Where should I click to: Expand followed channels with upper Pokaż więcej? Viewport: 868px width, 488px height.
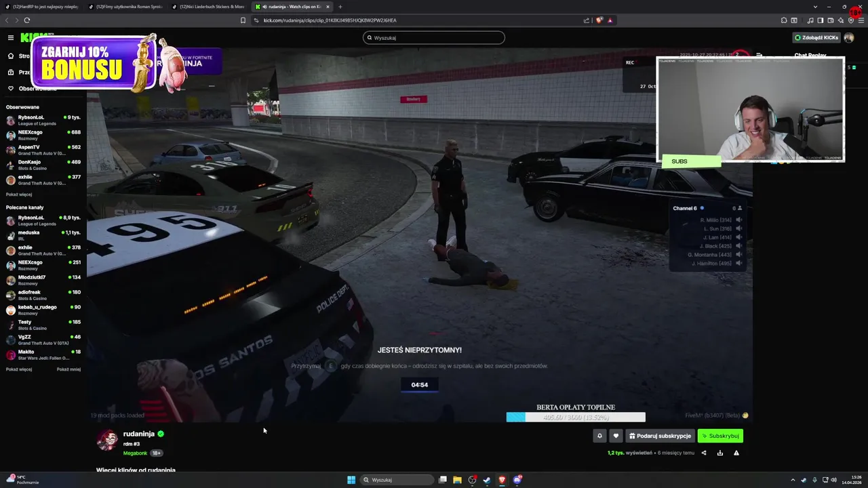point(19,195)
